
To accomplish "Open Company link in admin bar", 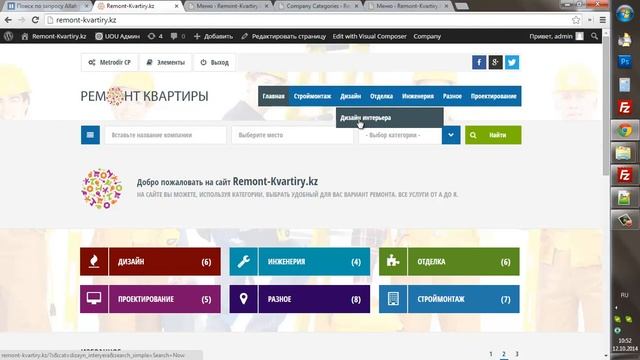I will 427,36.
